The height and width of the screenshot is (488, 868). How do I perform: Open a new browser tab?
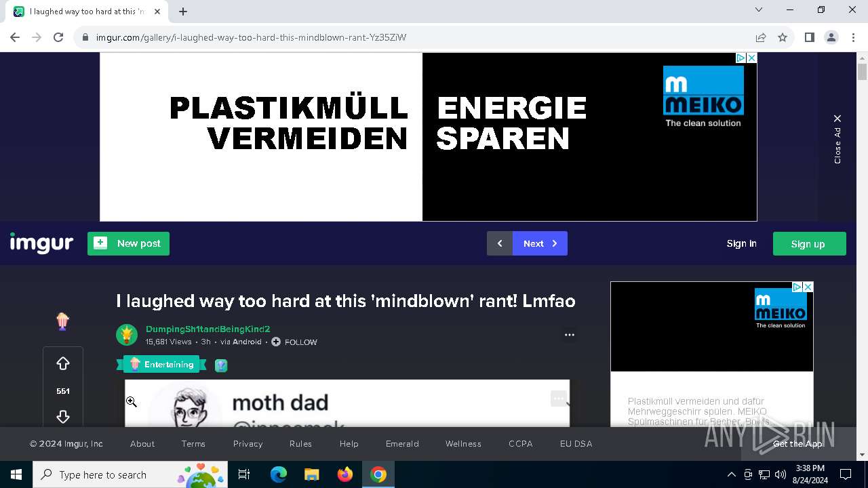pos(183,12)
